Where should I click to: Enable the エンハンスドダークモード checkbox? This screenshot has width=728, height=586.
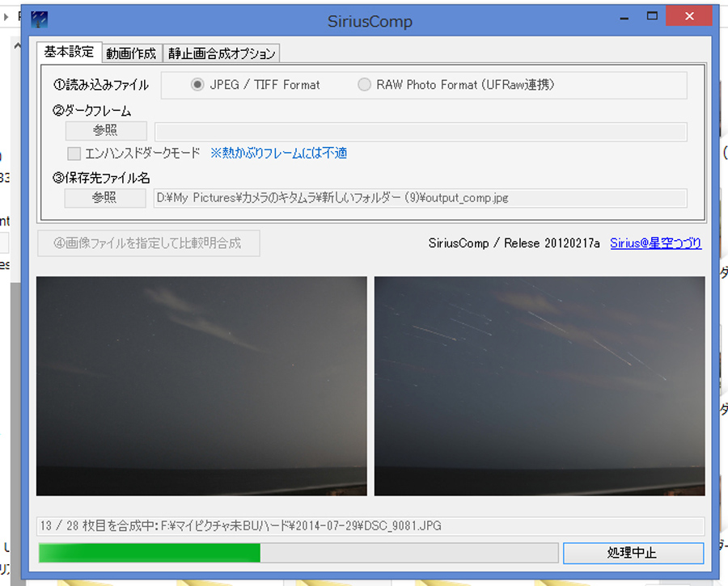[x=74, y=153]
